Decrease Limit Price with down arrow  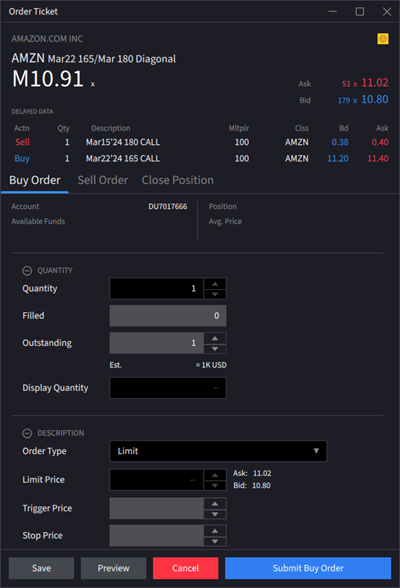click(215, 485)
